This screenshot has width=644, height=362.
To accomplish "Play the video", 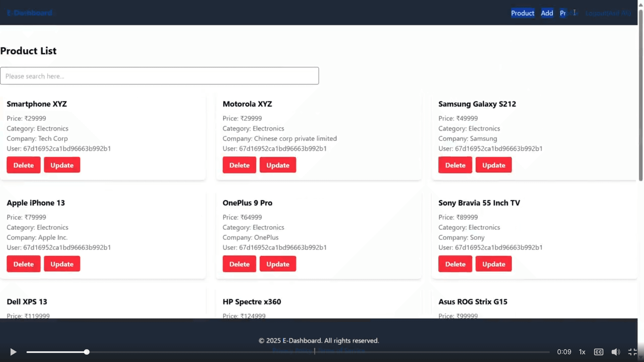I will (13, 352).
